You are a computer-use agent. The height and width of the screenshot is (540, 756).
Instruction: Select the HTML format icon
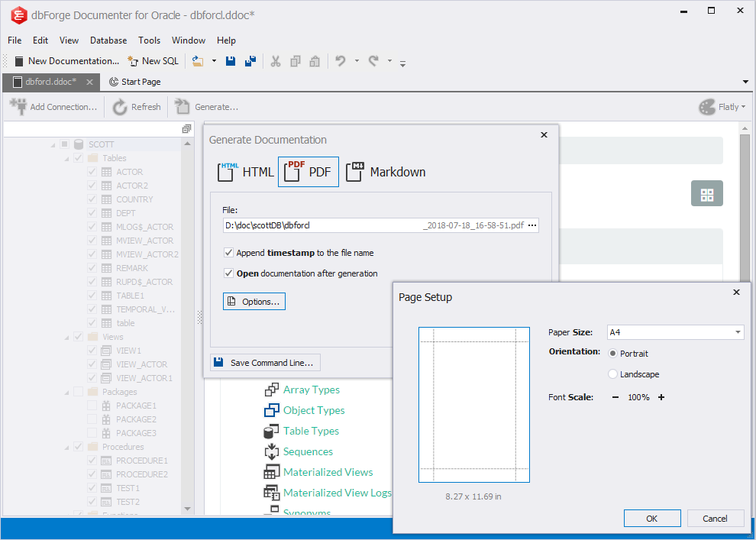pos(228,172)
